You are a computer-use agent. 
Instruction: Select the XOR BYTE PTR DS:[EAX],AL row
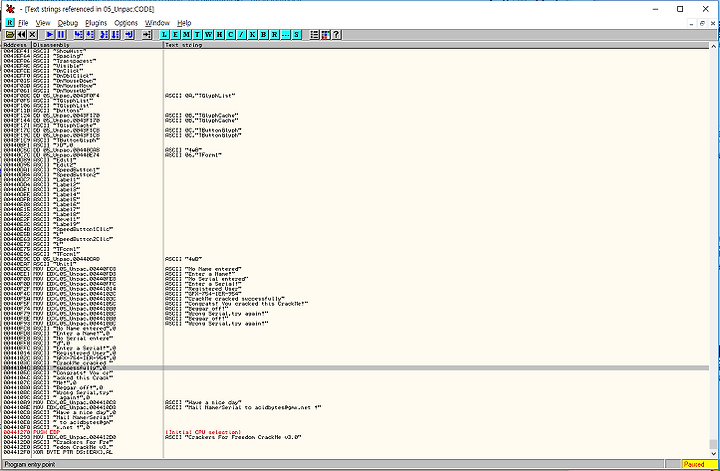pyautogui.click(x=356, y=452)
